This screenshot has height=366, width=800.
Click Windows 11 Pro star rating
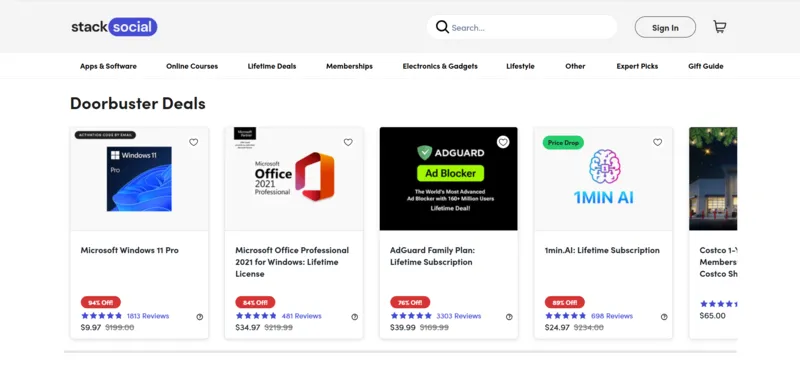102,316
